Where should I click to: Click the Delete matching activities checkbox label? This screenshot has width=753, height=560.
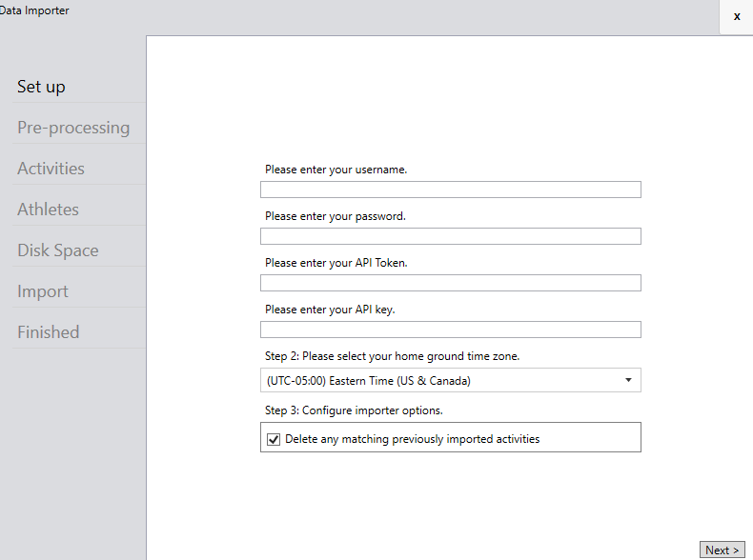click(x=412, y=439)
